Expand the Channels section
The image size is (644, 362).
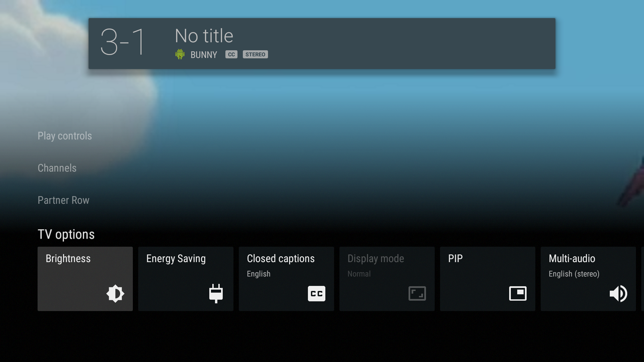coord(57,168)
